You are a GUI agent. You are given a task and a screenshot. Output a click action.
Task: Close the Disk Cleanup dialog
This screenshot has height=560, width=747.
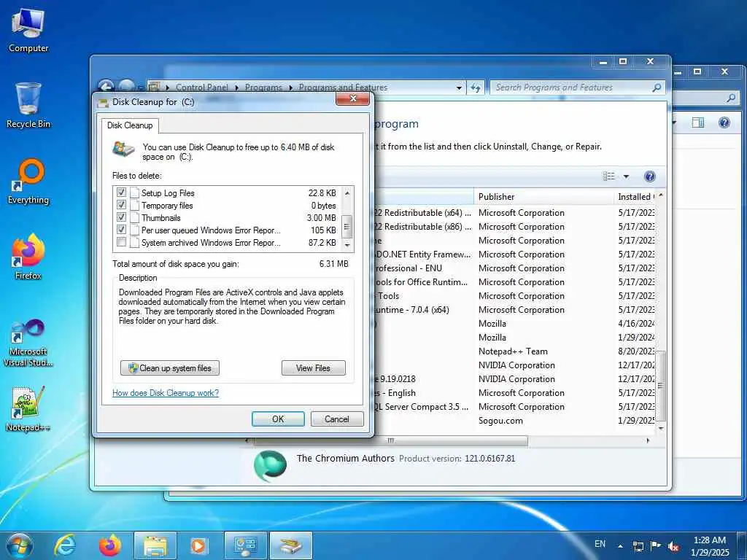352,98
